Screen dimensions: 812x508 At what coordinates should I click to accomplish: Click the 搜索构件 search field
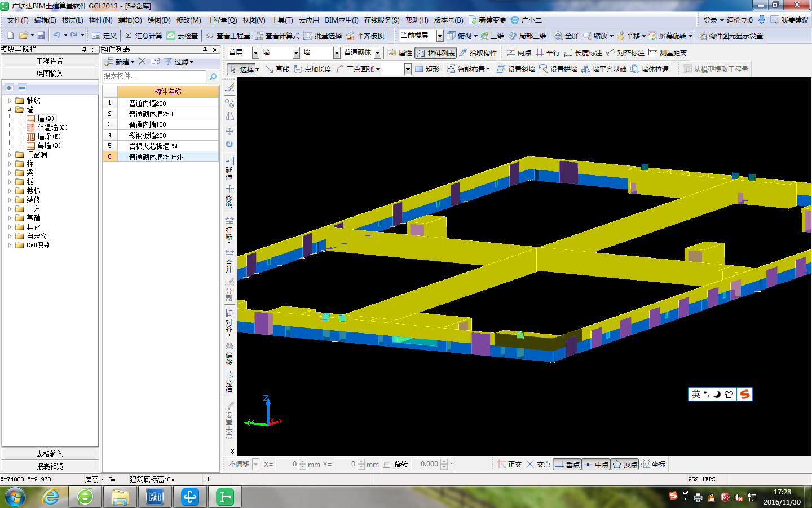(155, 76)
